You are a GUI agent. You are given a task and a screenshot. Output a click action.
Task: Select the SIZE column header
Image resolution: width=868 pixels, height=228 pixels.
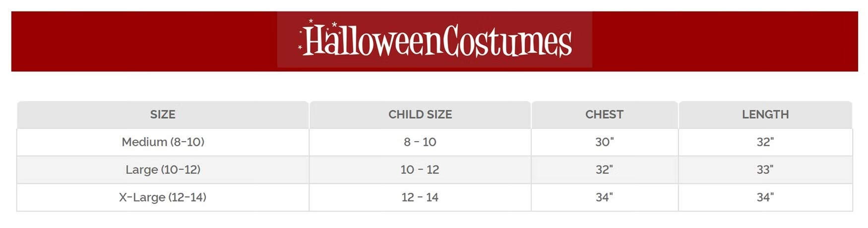(163, 115)
